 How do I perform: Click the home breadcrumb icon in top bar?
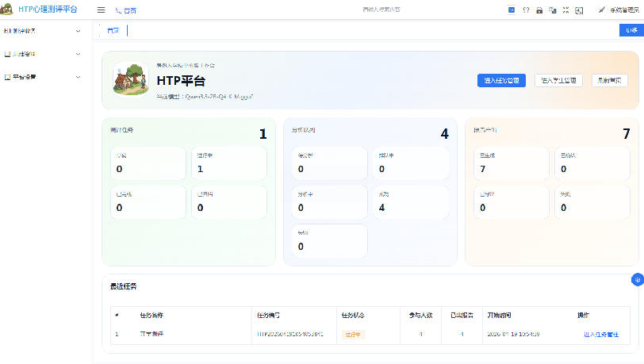tap(118, 10)
